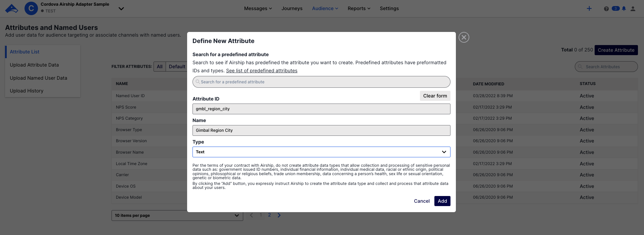Click the Local Time Zone row

tap(375, 164)
